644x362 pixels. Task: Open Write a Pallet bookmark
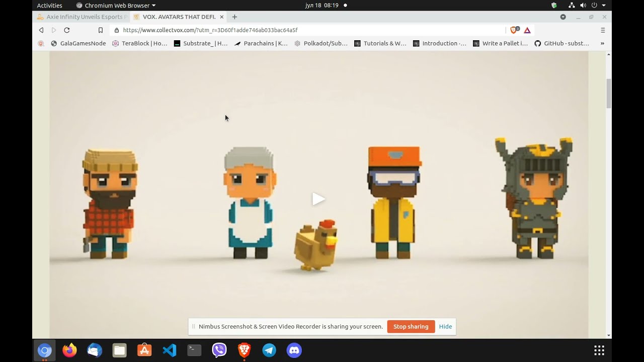[501, 43]
